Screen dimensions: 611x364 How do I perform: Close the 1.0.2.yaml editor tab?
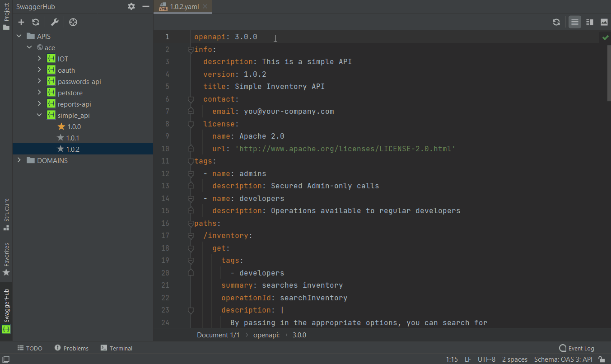(205, 6)
